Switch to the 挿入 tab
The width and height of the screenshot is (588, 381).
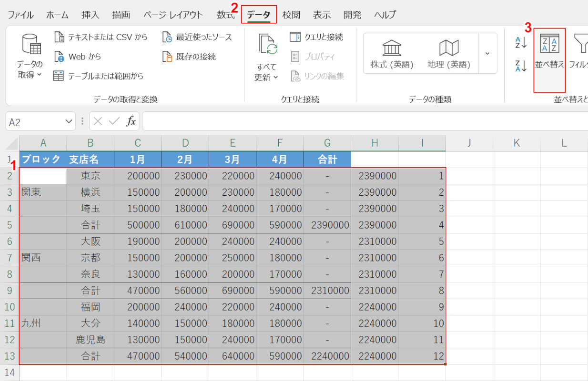pyautogui.click(x=90, y=15)
